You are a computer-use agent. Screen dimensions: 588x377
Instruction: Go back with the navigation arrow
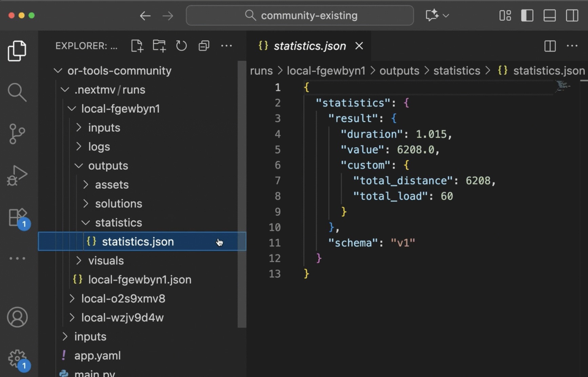coord(145,16)
